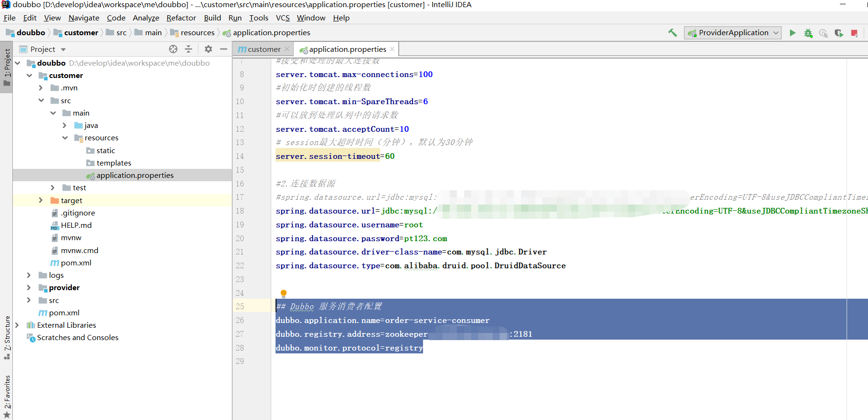Hide the Project tool window

tap(224, 49)
